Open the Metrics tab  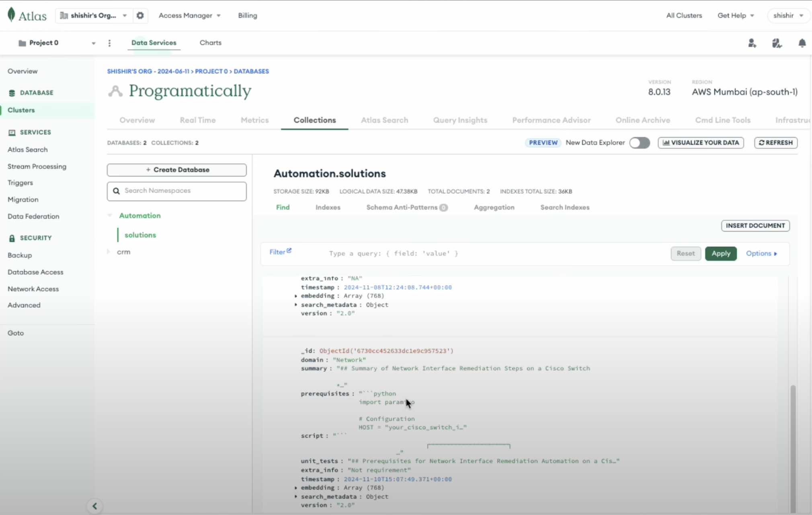pos(254,120)
